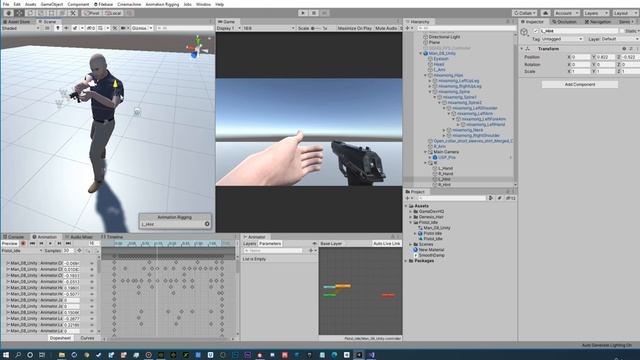Select Main Camera in Hierarchy
The height and width of the screenshot is (360, 640).
(446, 152)
